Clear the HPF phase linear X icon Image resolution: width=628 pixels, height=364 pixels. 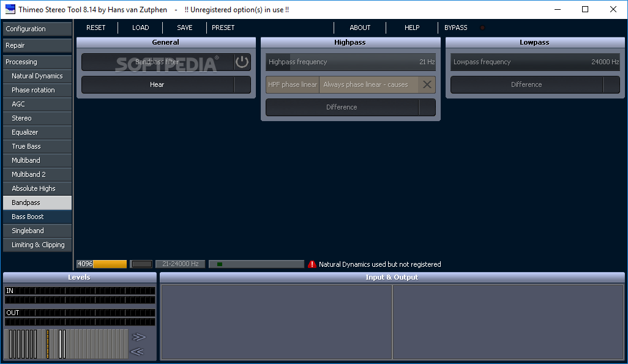(x=427, y=84)
